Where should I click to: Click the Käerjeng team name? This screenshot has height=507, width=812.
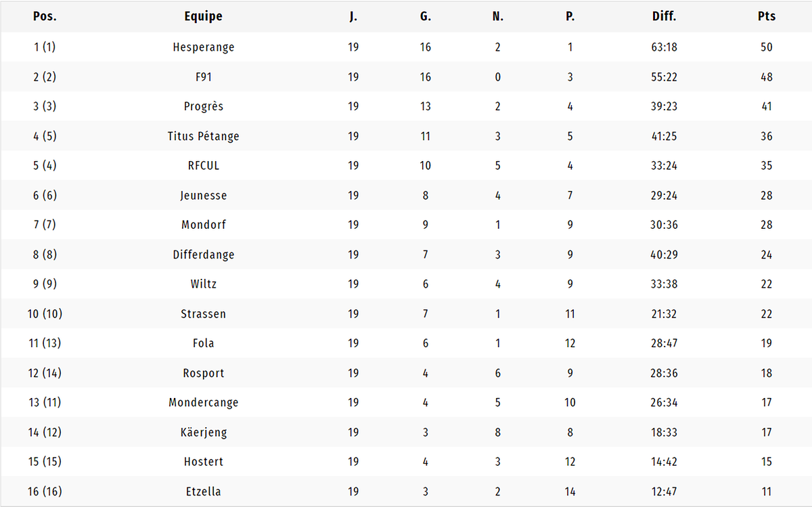(203, 433)
